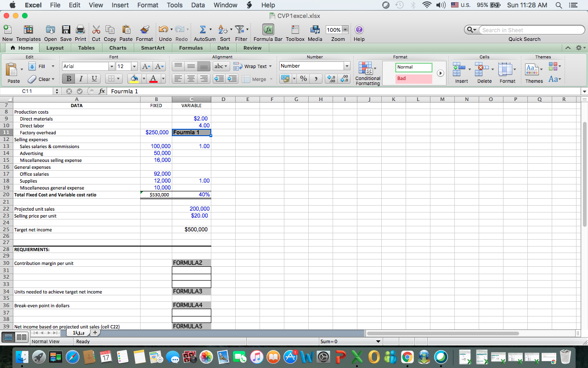The height and width of the screenshot is (368, 588).
Task: Expand the Wrap Text dropdown
Action: pyautogui.click(x=270, y=66)
